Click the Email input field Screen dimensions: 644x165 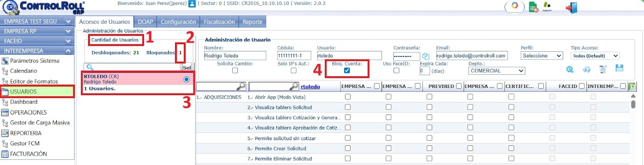[471, 56]
